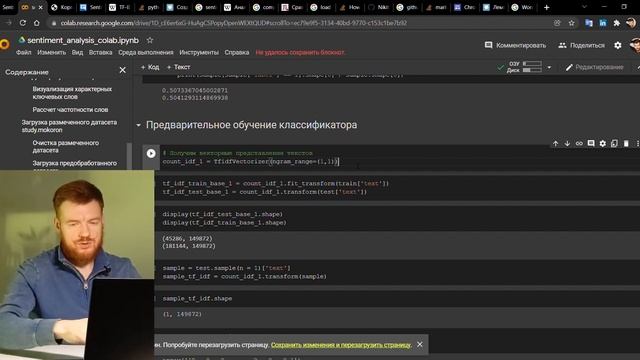Add a new code cell with + Код

[150, 67]
